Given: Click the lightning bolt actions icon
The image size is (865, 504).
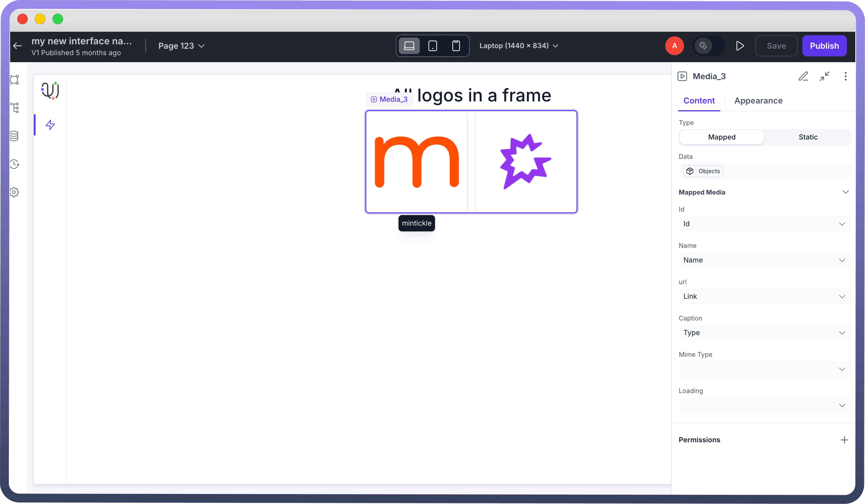Looking at the screenshot, I should coord(50,125).
